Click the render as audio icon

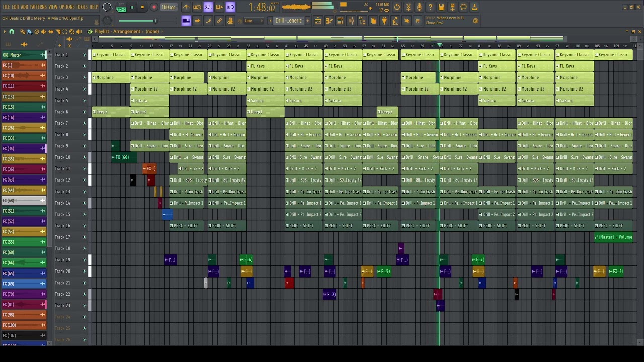[452, 7]
